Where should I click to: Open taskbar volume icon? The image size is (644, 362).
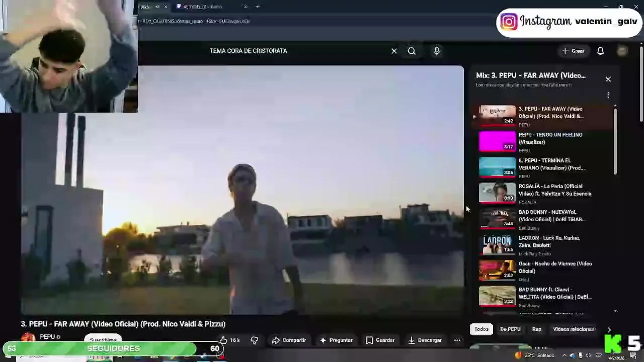point(588,356)
